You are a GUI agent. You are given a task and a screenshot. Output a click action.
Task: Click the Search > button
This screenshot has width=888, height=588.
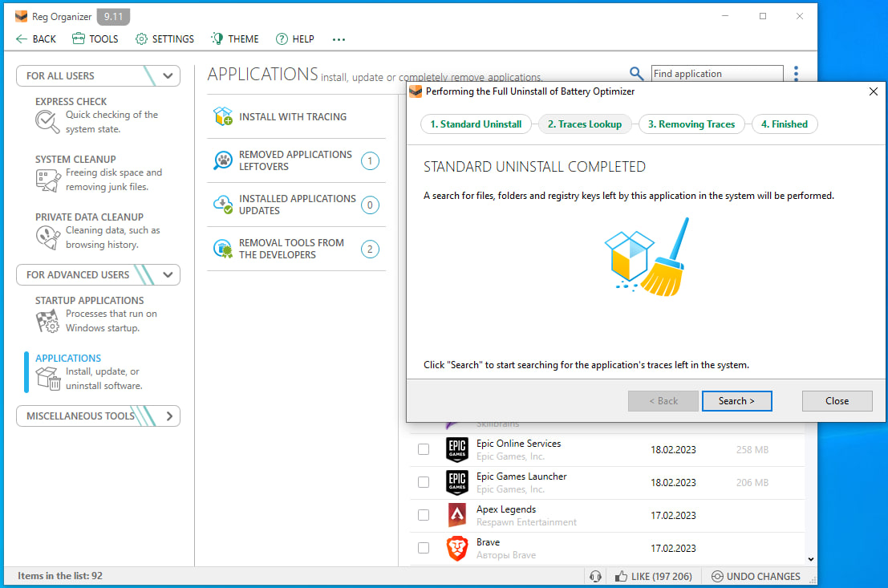736,401
